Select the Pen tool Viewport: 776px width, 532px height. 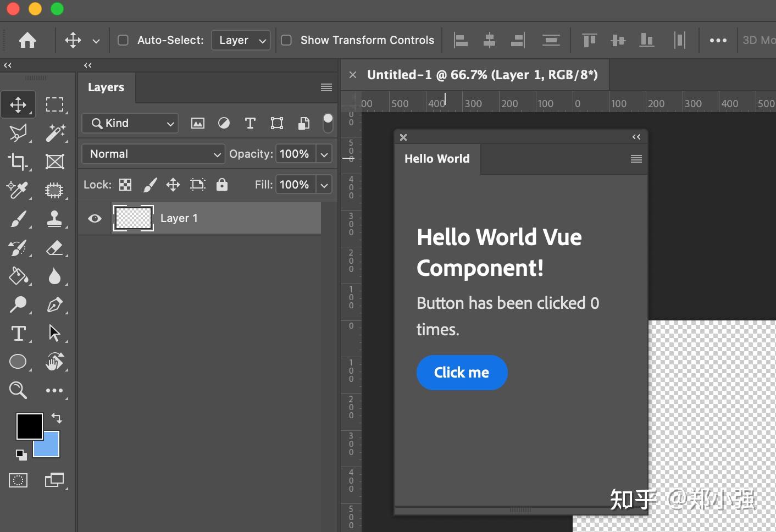[54, 304]
